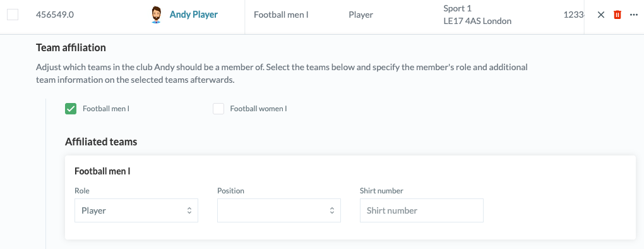Image resolution: width=644 pixels, height=249 pixels.
Task: Focus the Shirt number input field
Action: (421, 210)
